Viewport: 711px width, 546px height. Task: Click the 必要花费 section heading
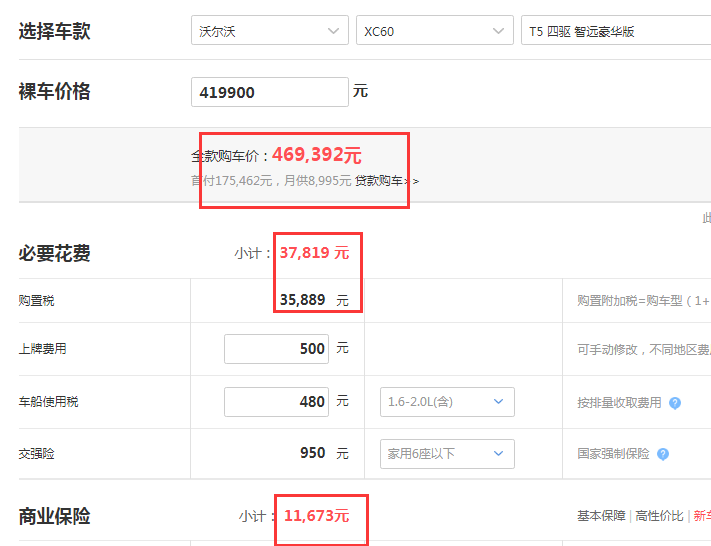(54, 253)
